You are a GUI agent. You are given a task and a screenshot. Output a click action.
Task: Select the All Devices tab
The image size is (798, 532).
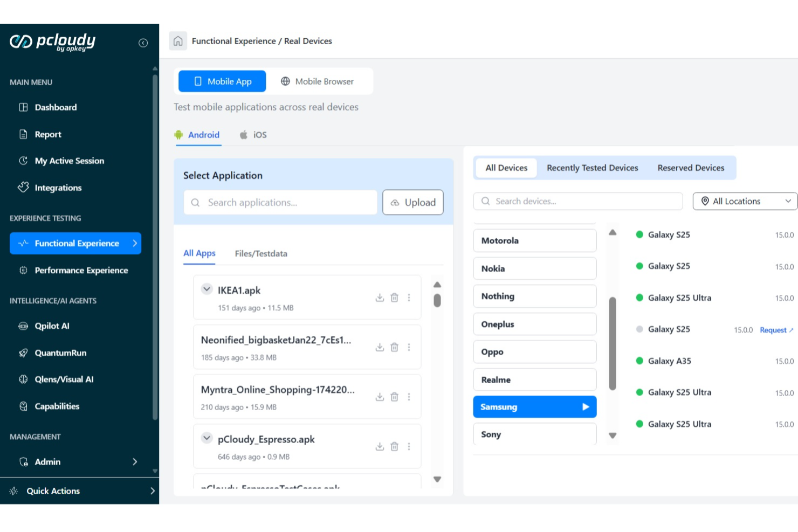pos(506,168)
